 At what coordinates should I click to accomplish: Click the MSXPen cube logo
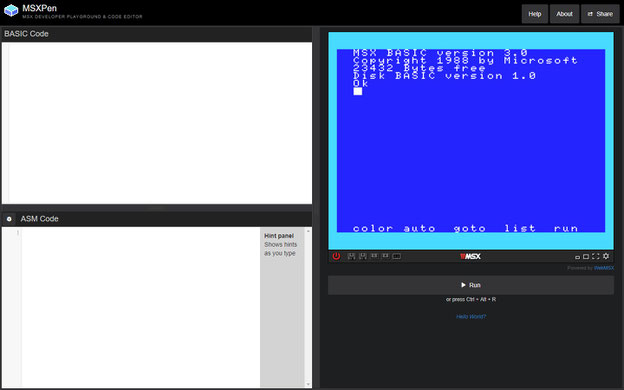(11, 10)
